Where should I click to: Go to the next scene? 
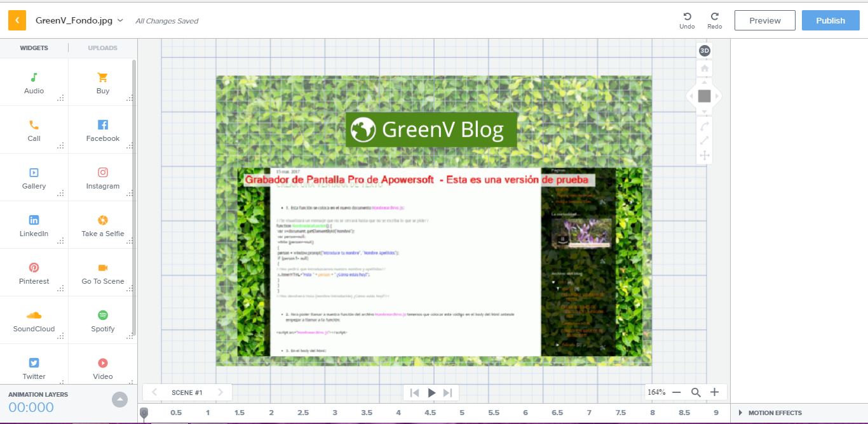point(220,392)
